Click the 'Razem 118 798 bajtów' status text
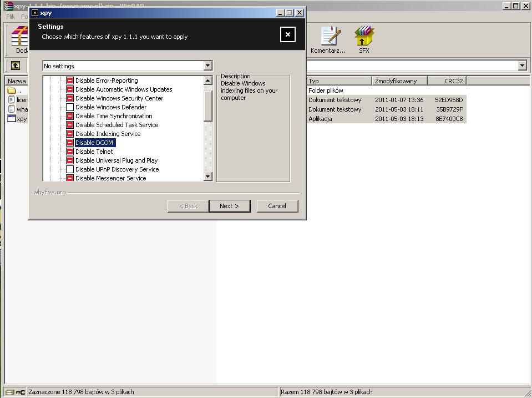Screen dimensions: 532x398 326,392
